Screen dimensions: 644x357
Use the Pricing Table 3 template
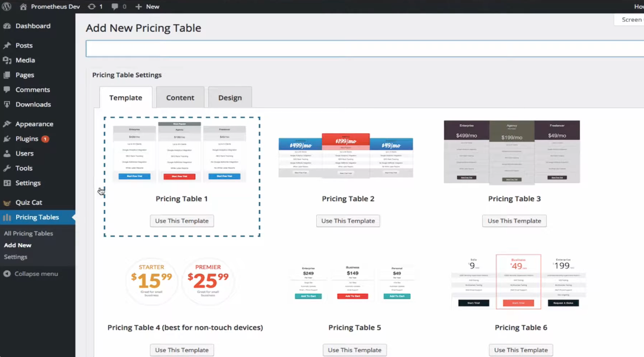pos(514,221)
